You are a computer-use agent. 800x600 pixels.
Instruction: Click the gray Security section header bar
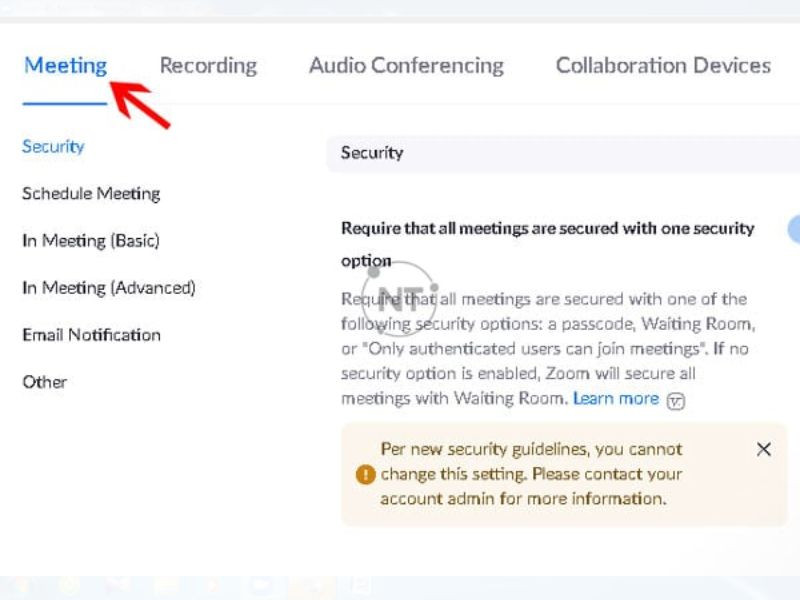(563, 153)
